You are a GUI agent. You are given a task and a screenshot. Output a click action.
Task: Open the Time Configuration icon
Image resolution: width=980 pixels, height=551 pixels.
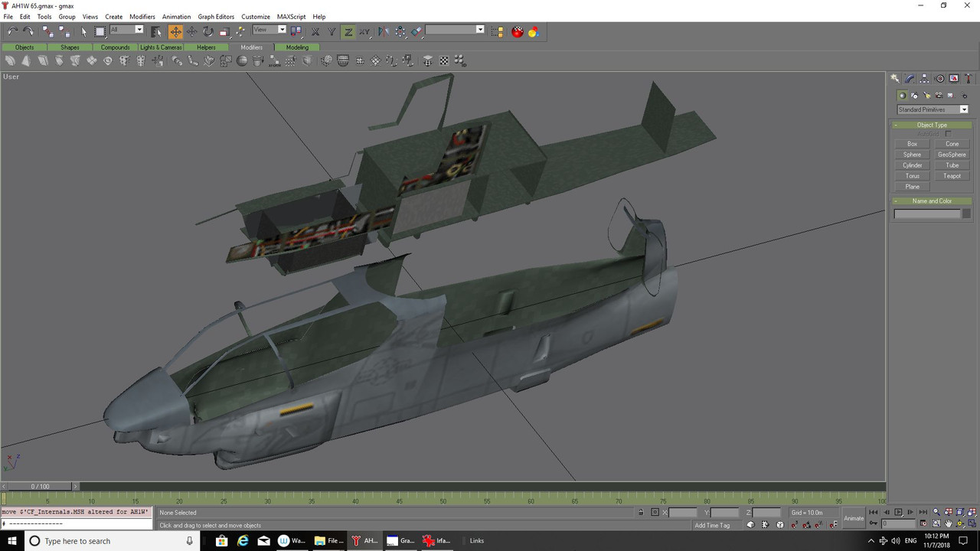tap(923, 523)
